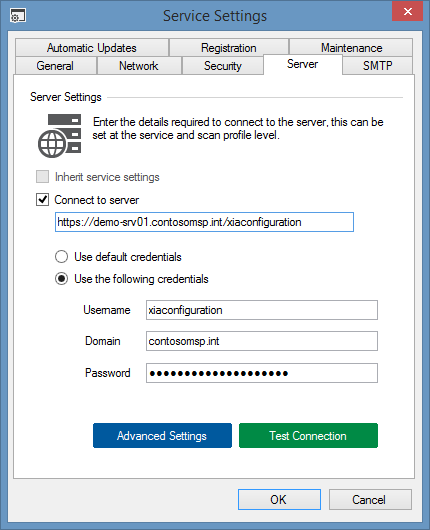Viewport: 430px width, 530px height.
Task: Toggle the Connect to server checkbox
Action: pyautogui.click(x=43, y=200)
